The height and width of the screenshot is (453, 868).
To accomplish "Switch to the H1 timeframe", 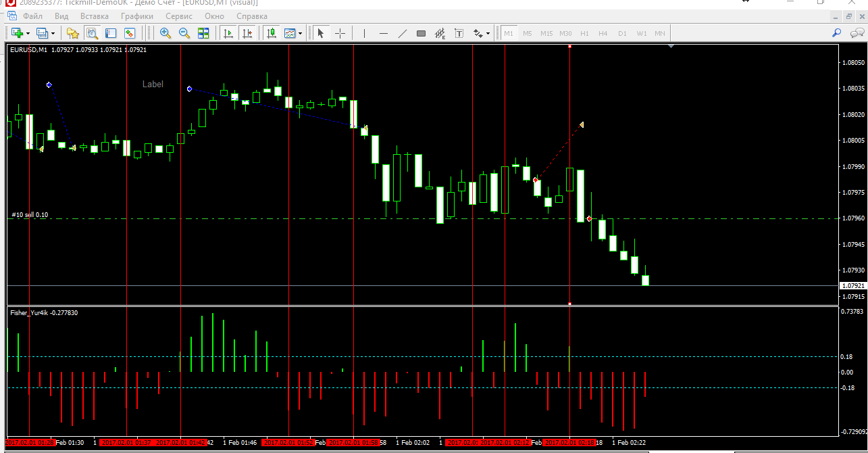I will pyautogui.click(x=584, y=33).
